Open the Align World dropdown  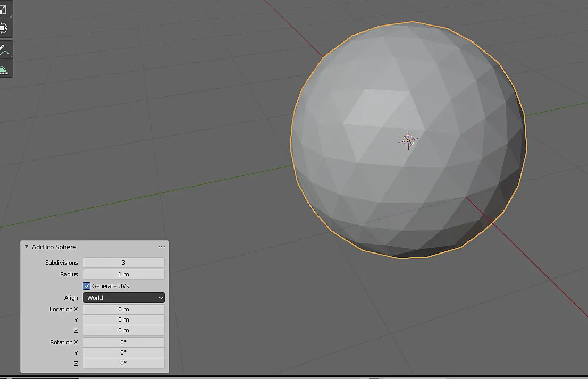point(124,298)
